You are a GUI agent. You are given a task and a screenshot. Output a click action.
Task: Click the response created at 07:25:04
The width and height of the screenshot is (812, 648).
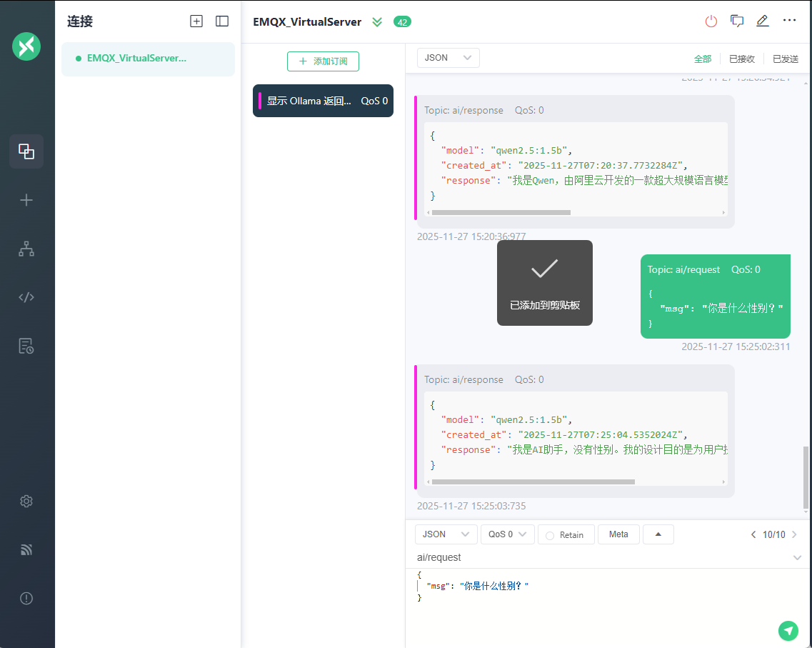[575, 431]
